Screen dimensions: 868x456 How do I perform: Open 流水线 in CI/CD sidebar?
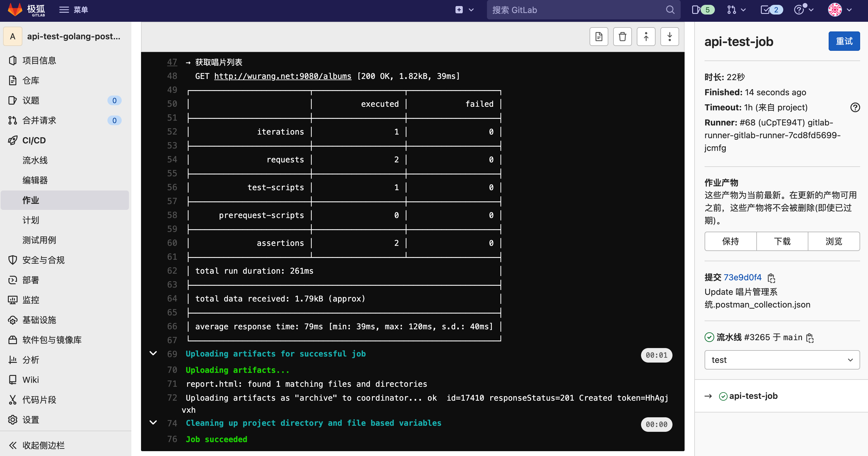(x=35, y=160)
